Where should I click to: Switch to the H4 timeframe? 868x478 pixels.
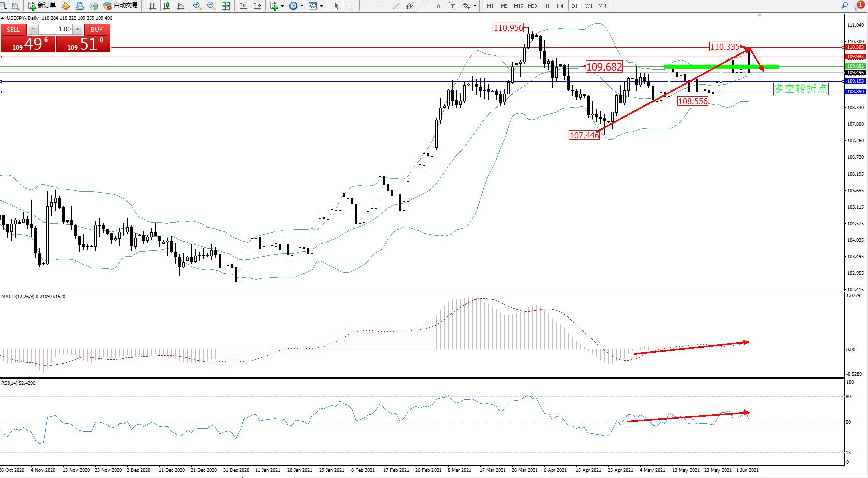560,6
